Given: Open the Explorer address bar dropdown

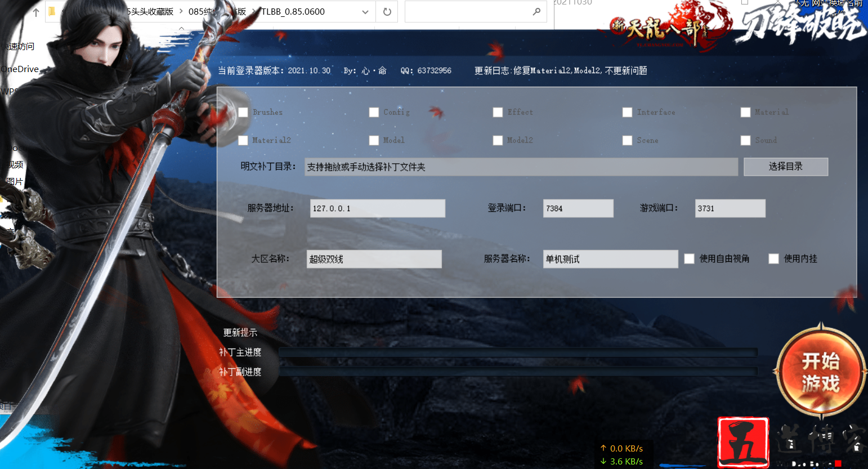Looking at the screenshot, I should point(365,12).
